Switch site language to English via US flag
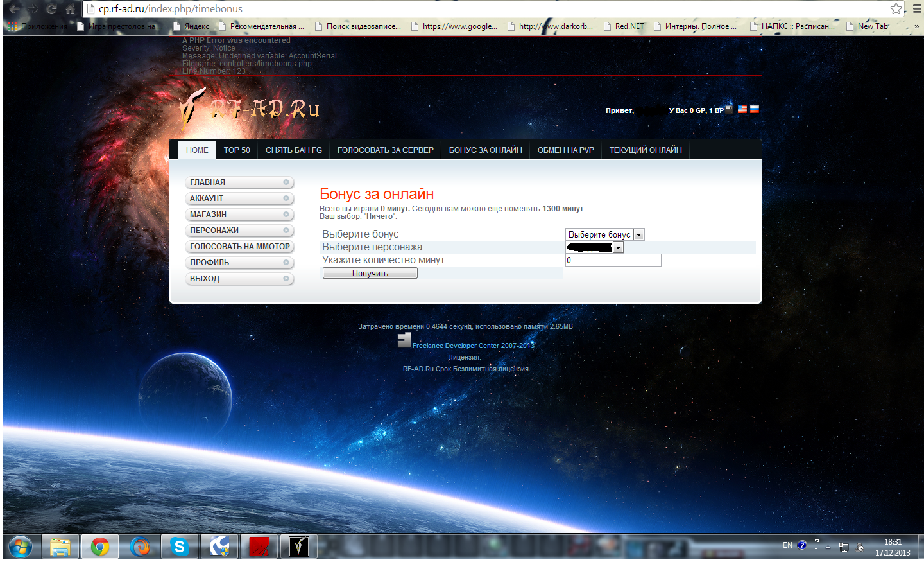Screen dimensions: 924x578 742,109
